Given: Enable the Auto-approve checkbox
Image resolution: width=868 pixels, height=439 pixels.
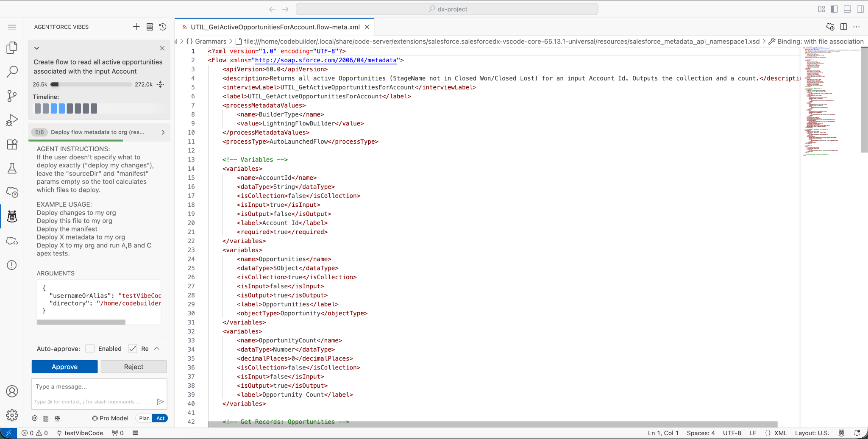Looking at the screenshot, I should point(90,349).
